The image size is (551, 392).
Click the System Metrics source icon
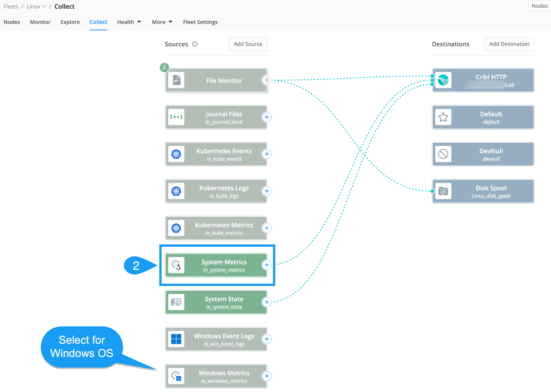[x=176, y=265]
